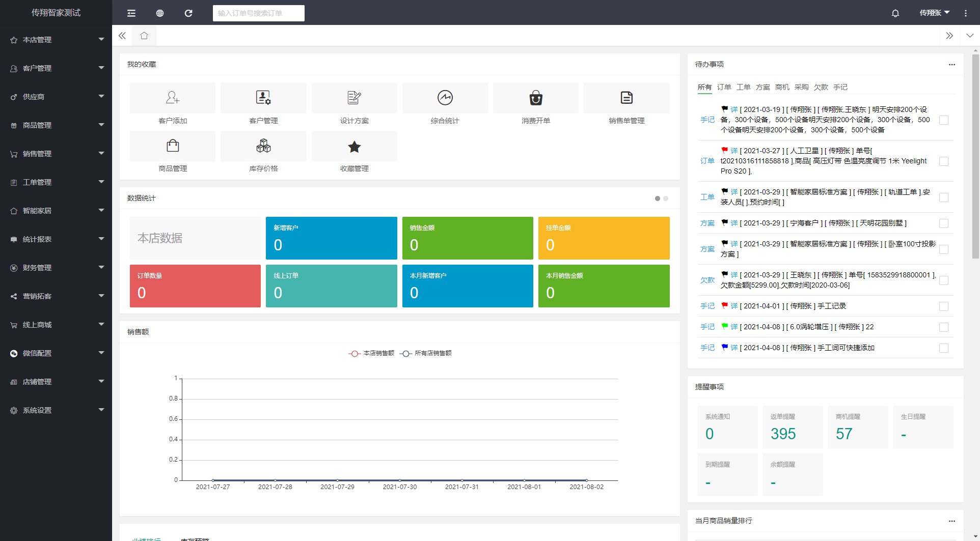Toggle 本店销售额 chart legend

pos(371,353)
